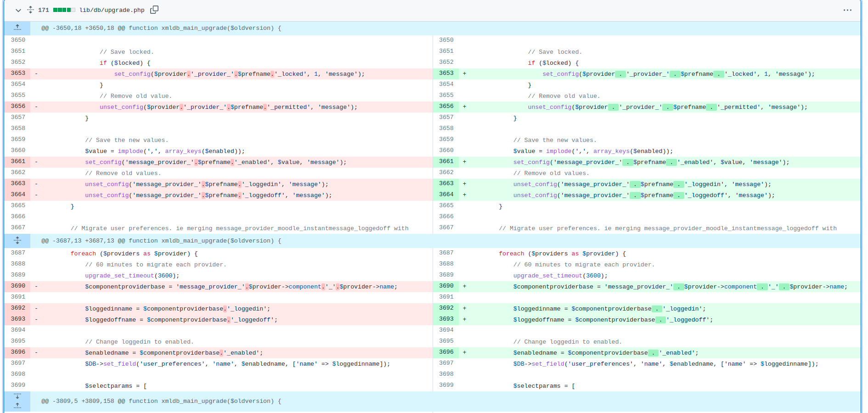Click the plus marker on added line 3692
This screenshot has height=413, width=868.
(x=464, y=308)
